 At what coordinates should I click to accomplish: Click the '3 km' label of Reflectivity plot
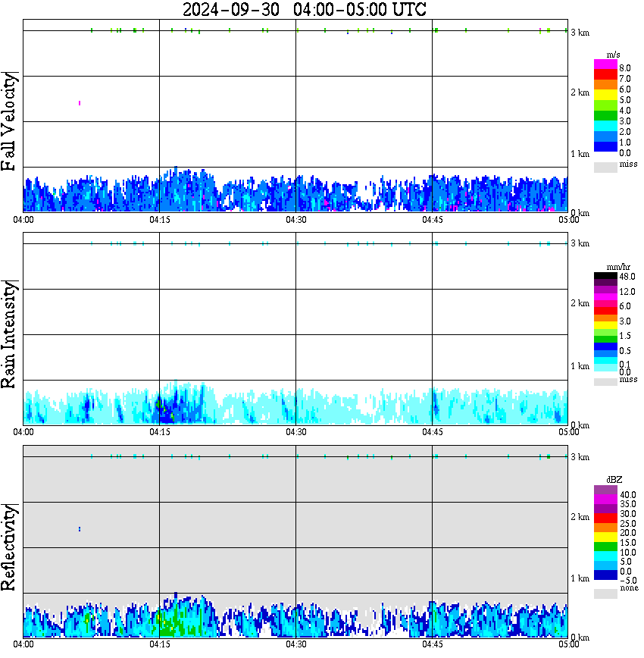580,457
